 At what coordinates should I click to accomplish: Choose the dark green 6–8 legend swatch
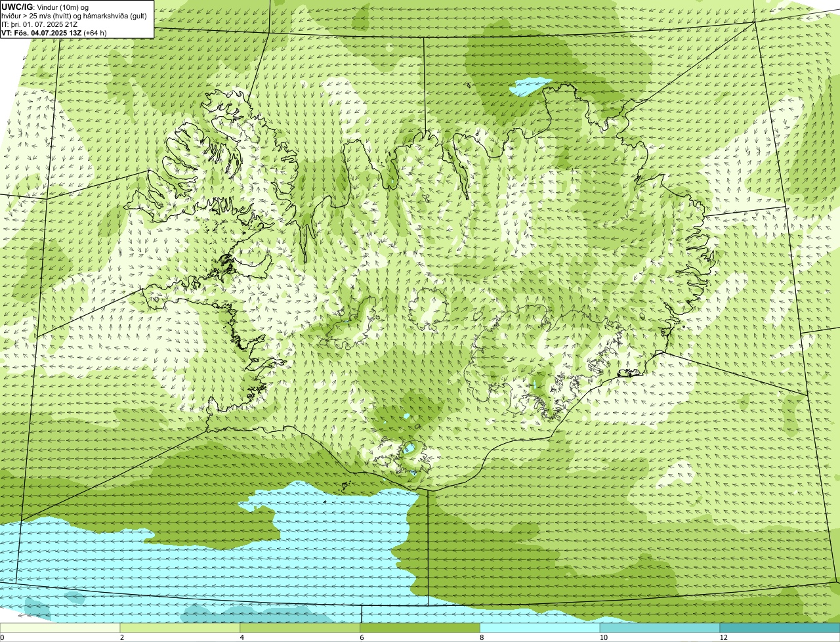point(420,628)
